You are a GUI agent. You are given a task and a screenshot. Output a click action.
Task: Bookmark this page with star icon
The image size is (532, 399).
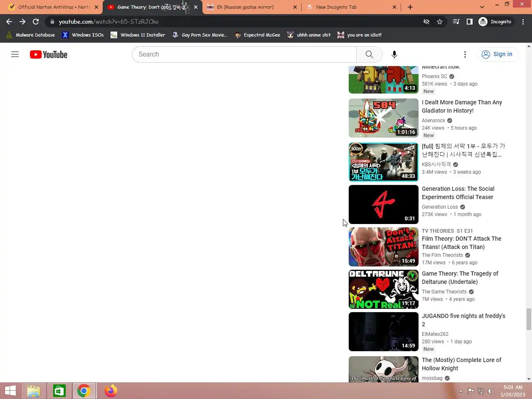(440, 22)
